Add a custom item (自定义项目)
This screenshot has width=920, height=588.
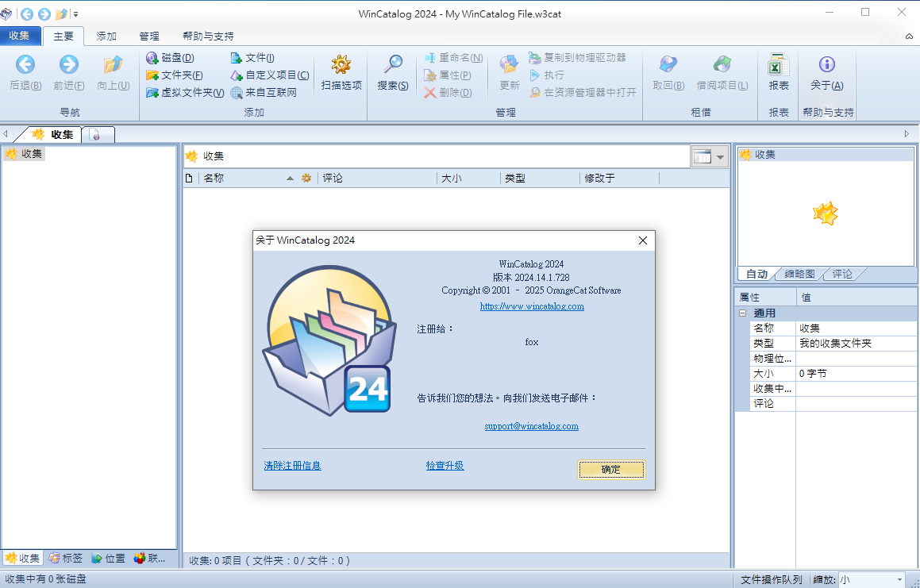270,75
